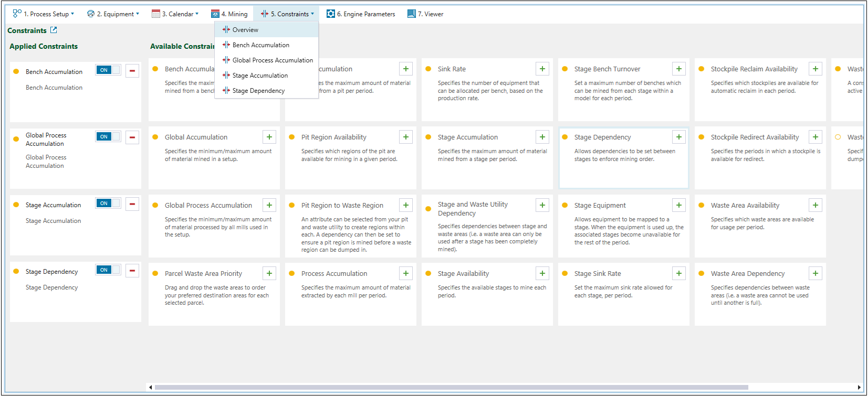This screenshot has width=868, height=396.
Task: Disable the applied Stage Accumulation toggle
Action: click(108, 204)
